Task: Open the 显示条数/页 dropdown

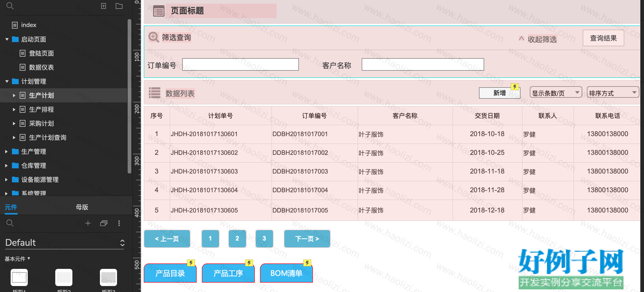Action: [556, 92]
